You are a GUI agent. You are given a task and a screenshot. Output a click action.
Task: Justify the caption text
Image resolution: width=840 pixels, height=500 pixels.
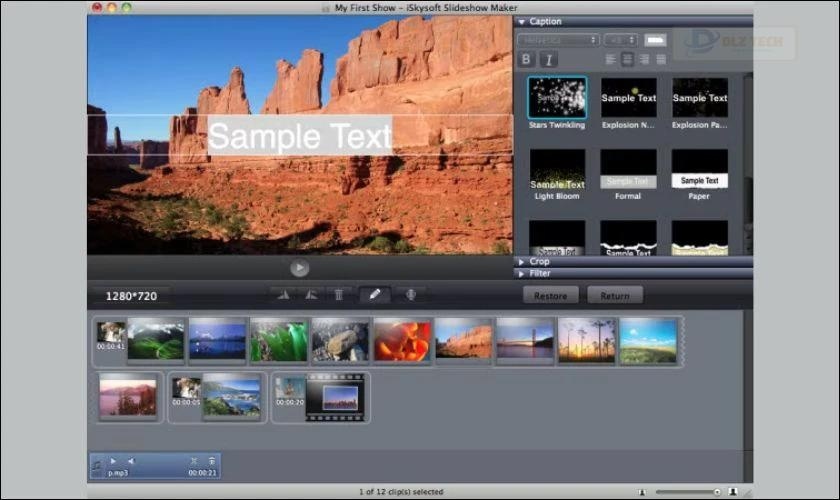[x=661, y=59]
